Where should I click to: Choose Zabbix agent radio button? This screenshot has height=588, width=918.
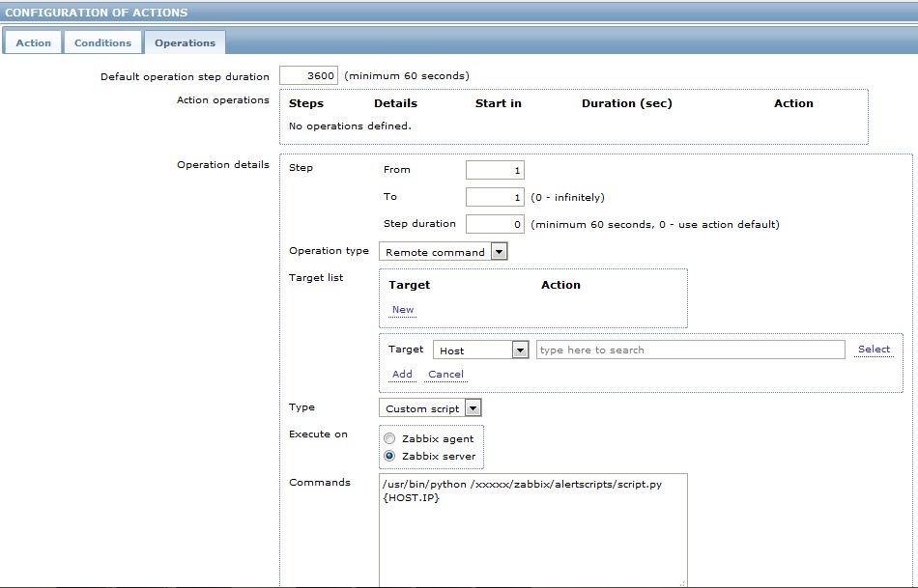pyautogui.click(x=390, y=438)
